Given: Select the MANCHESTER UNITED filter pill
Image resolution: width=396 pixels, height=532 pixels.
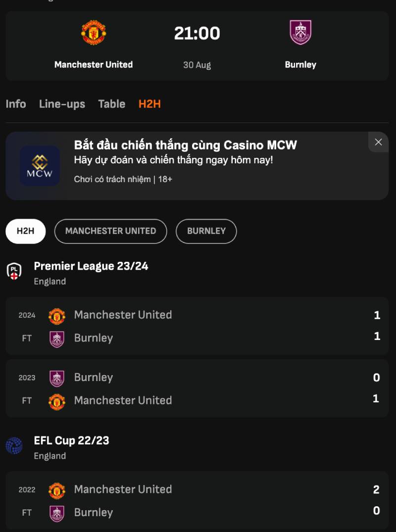Looking at the screenshot, I should pyautogui.click(x=110, y=231).
